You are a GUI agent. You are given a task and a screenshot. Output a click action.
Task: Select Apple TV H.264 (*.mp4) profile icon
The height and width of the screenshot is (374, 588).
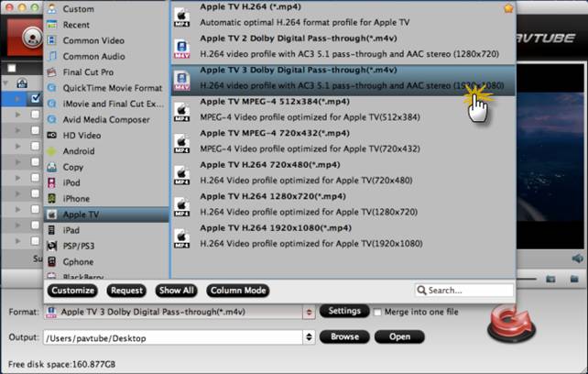click(182, 17)
